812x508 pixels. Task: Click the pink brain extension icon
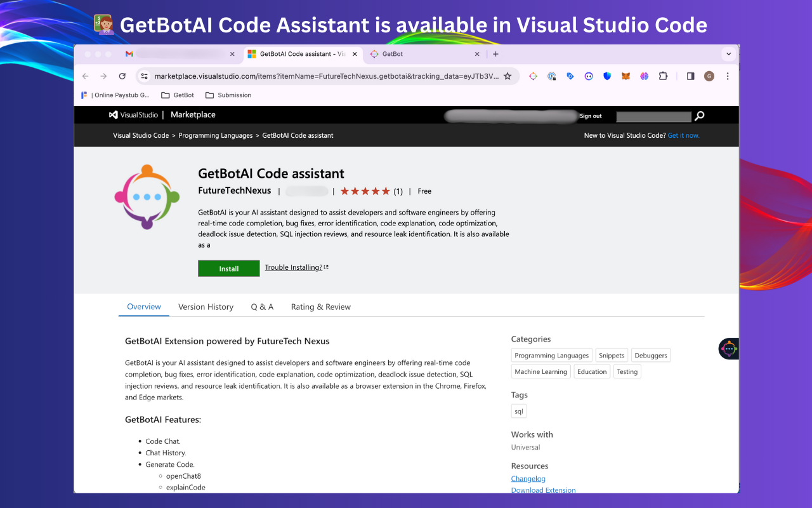tap(644, 76)
